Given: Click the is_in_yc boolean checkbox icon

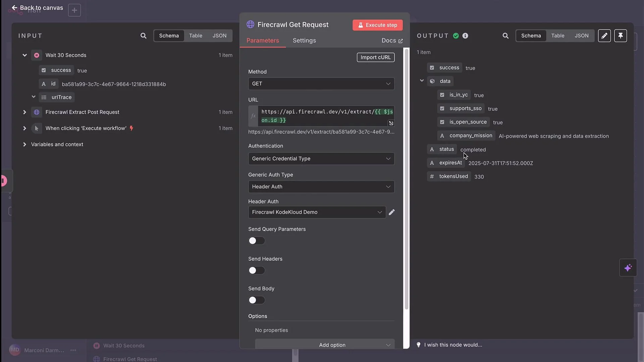Looking at the screenshot, I should point(442,95).
